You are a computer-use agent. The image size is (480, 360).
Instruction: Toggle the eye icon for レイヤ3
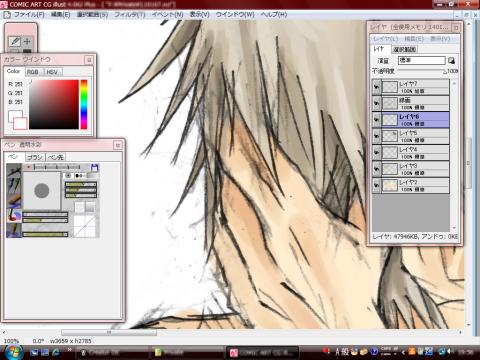pyautogui.click(x=377, y=169)
